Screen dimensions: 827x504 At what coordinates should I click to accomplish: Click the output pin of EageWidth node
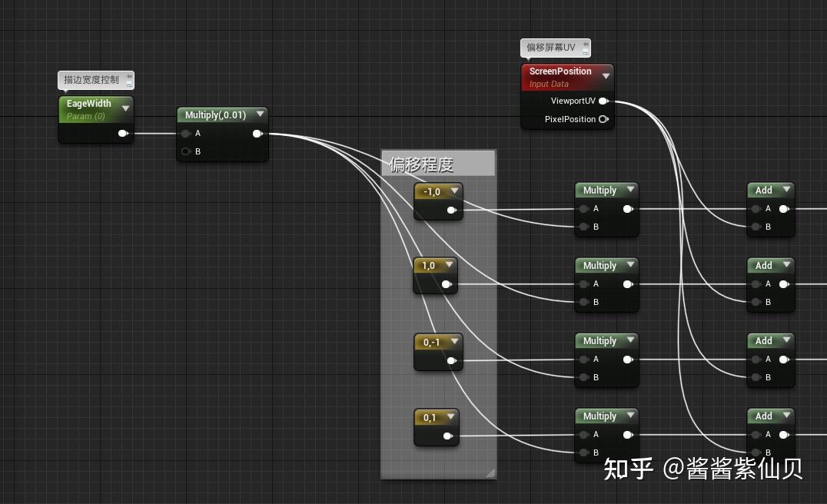coord(122,133)
